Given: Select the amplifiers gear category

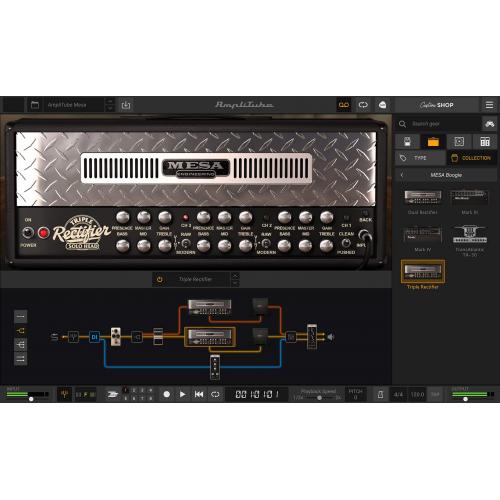Looking at the screenshot, I should coord(433,142).
